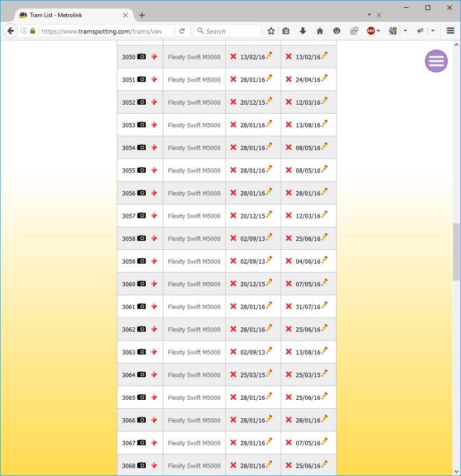This screenshot has height=476, width=461.
Task: Open the purple hamburger site menu
Action: [436, 61]
